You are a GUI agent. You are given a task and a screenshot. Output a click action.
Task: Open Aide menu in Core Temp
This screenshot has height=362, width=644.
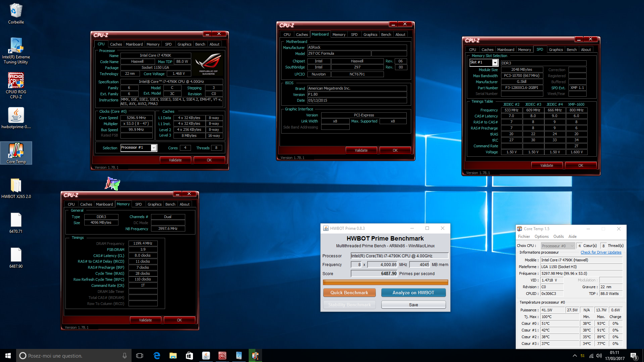pos(573,237)
